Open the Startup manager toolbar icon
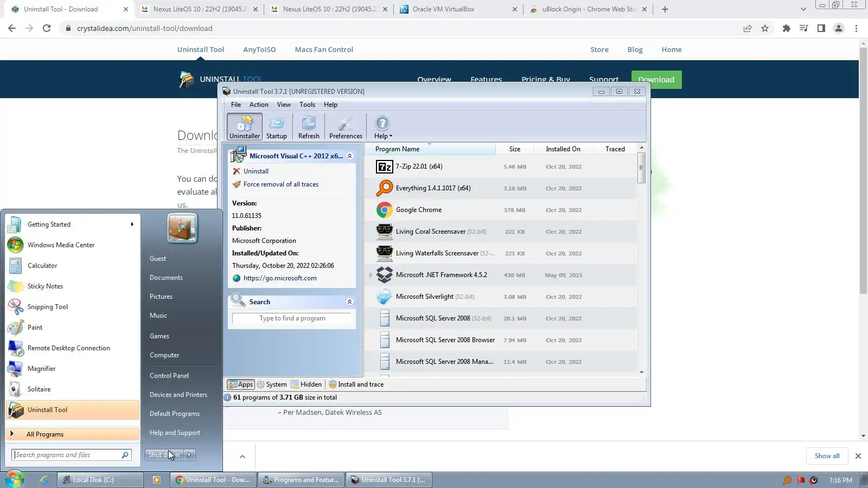This screenshot has height=488, width=868. [x=277, y=127]
